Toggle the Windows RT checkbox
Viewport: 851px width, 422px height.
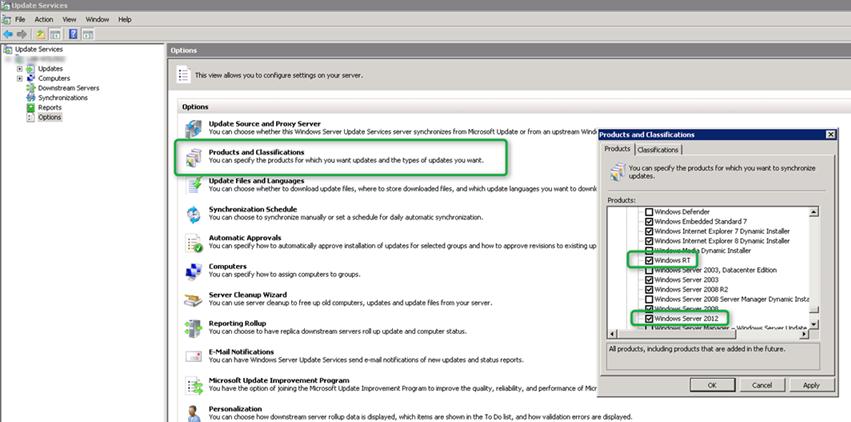click(x=649, y=260)
